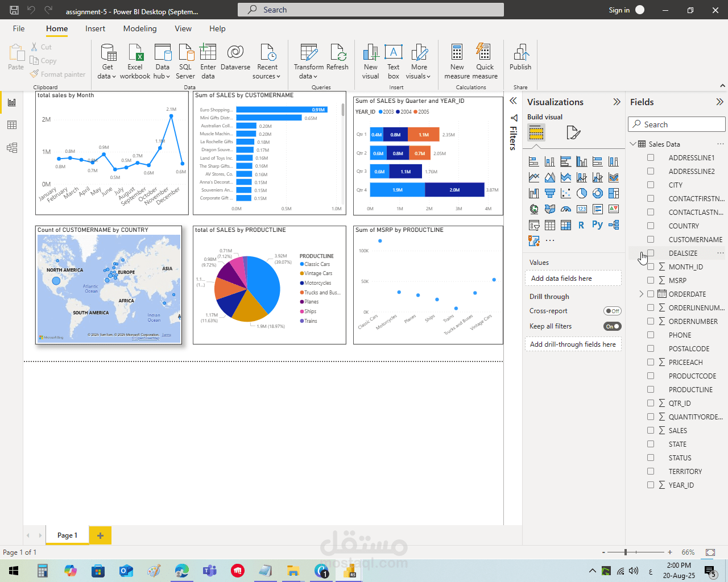728x582 pixels.
Task: Add a new report page
Action: coord(100,535)
